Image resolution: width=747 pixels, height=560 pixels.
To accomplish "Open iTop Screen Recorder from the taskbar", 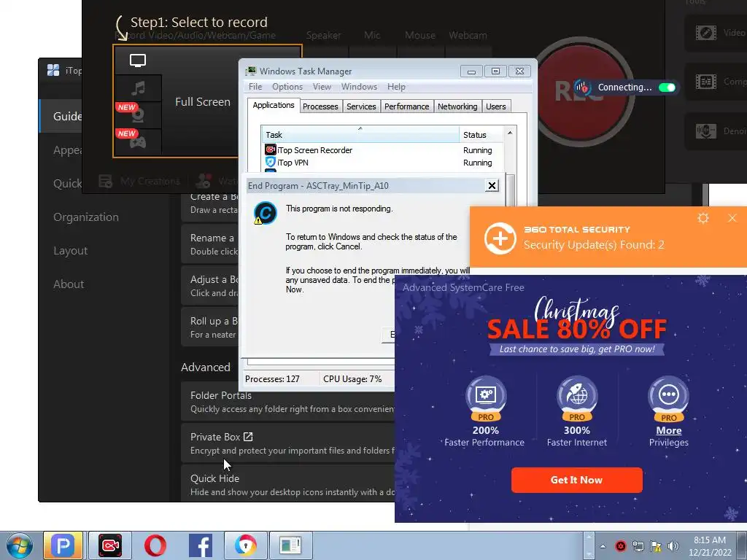I will (x=110, y=545).
